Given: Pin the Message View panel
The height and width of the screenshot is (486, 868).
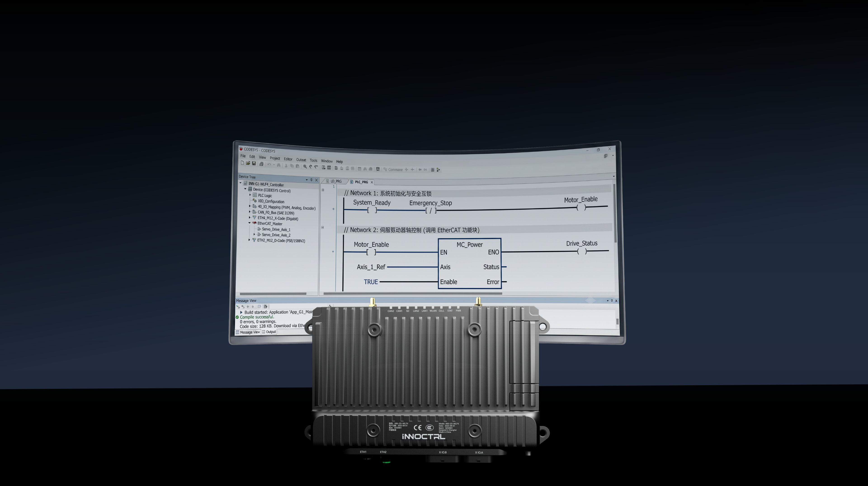Looking at the screenshot, I should (x=612, y=301).
